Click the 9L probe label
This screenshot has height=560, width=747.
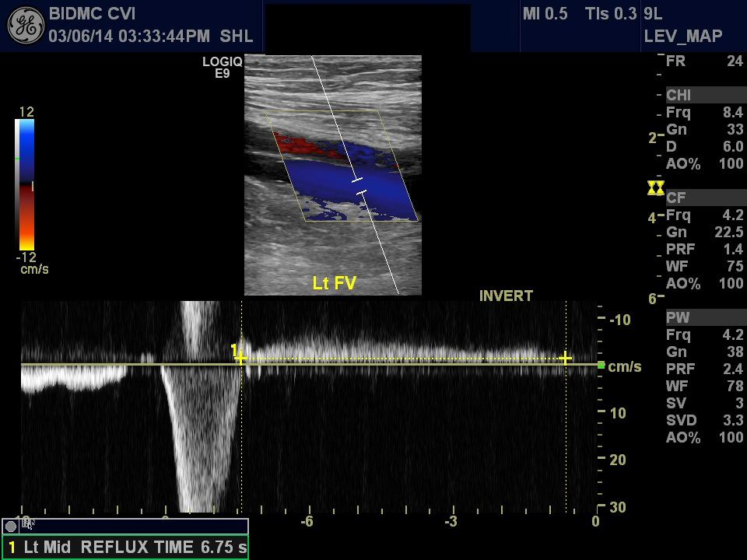(652, 14)
